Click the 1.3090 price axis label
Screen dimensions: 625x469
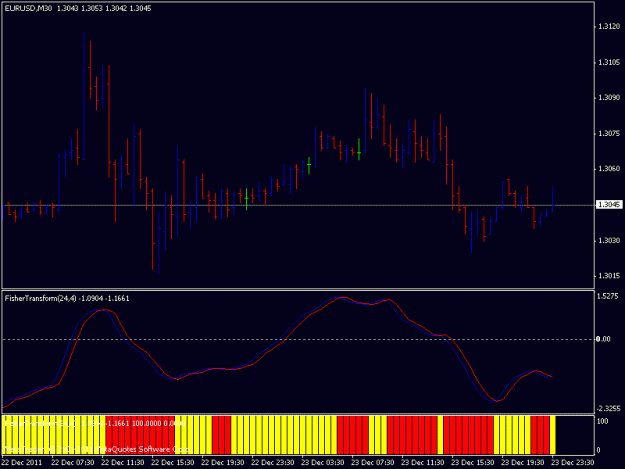coord(609,98)
